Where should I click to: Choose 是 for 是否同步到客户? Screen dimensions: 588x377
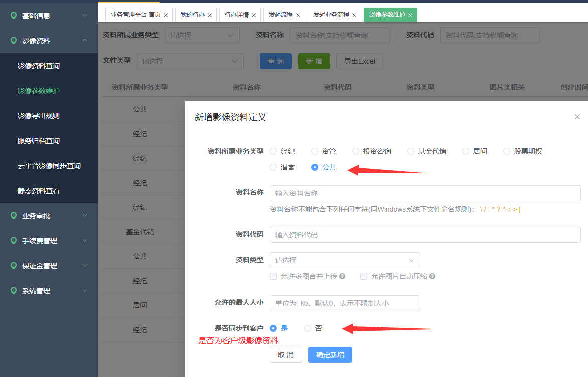tap(273, 328)
